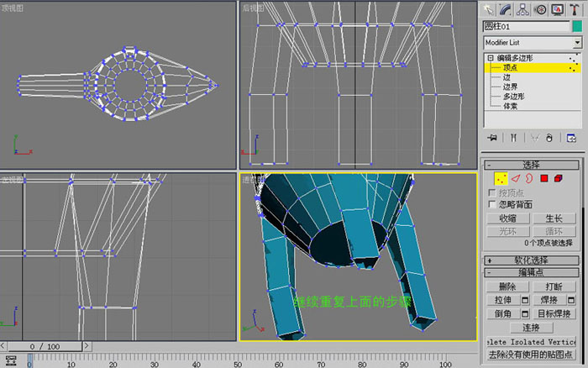Click time slider showing 0 / 100
Screen dimensions: 588x368
[x=45, y=347]
